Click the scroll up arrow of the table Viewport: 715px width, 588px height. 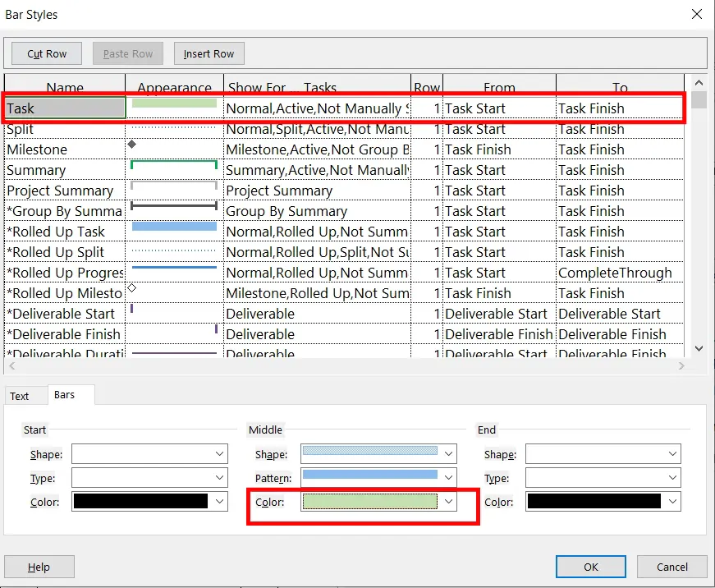click(699, 83)
